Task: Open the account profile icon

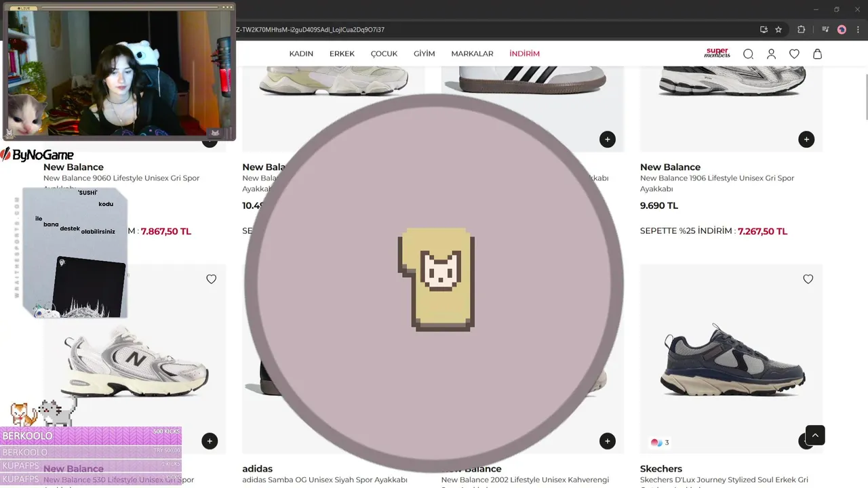Action: tap(771, 54)
